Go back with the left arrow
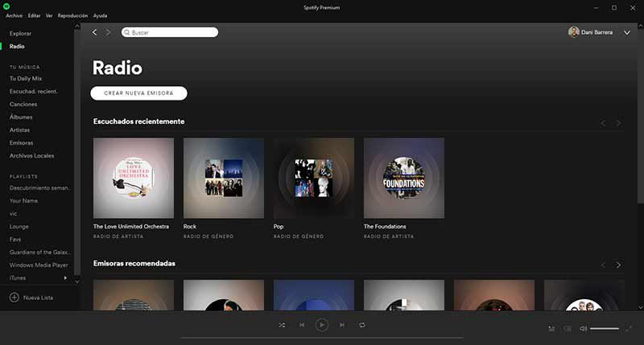 [x=94, y=32]
